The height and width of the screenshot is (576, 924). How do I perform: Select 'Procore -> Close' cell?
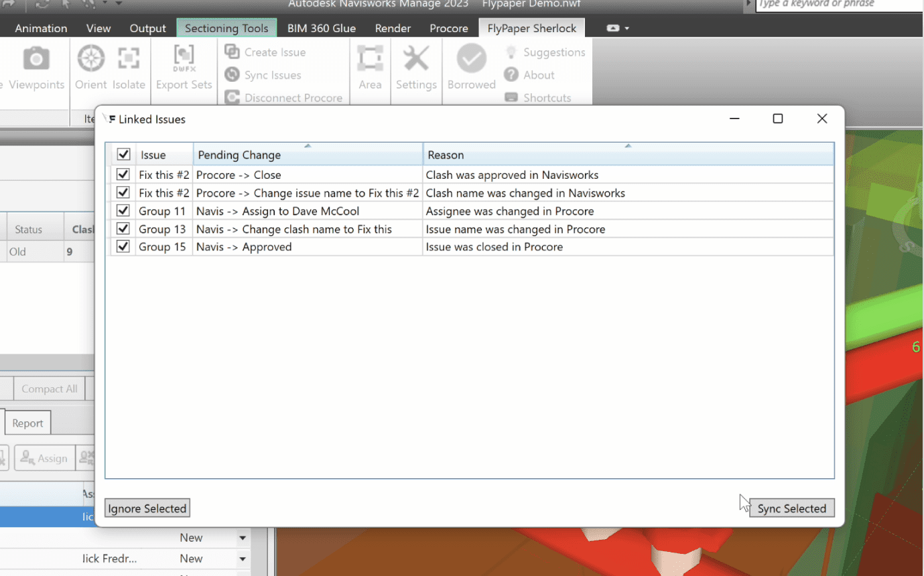pos(308,175)
